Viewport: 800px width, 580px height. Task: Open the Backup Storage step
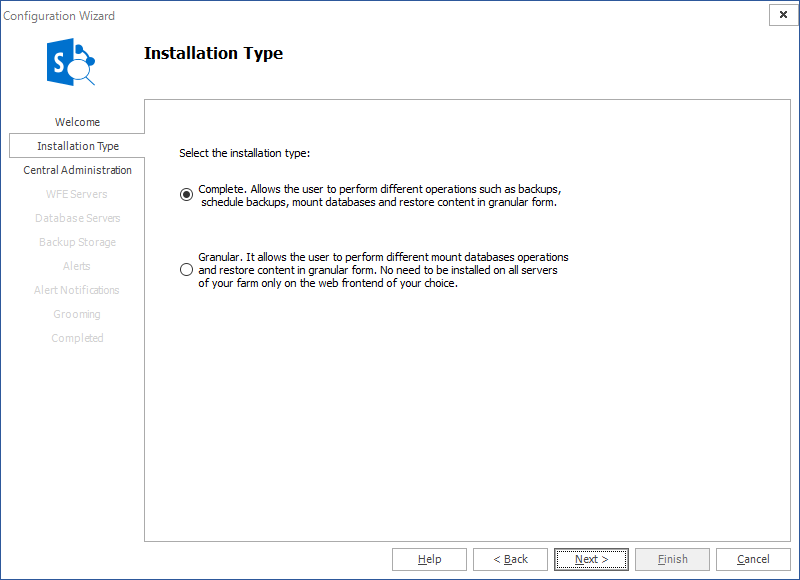(77, 242)
